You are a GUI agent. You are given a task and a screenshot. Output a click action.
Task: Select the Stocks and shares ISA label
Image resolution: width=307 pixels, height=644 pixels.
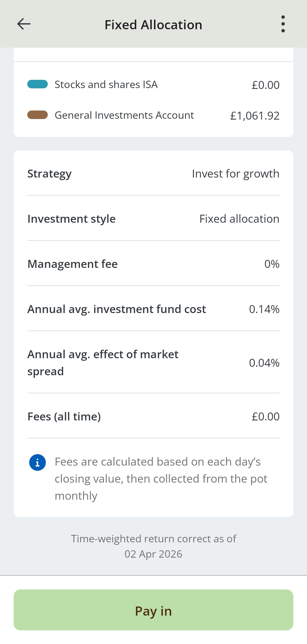tap(106, 85)
